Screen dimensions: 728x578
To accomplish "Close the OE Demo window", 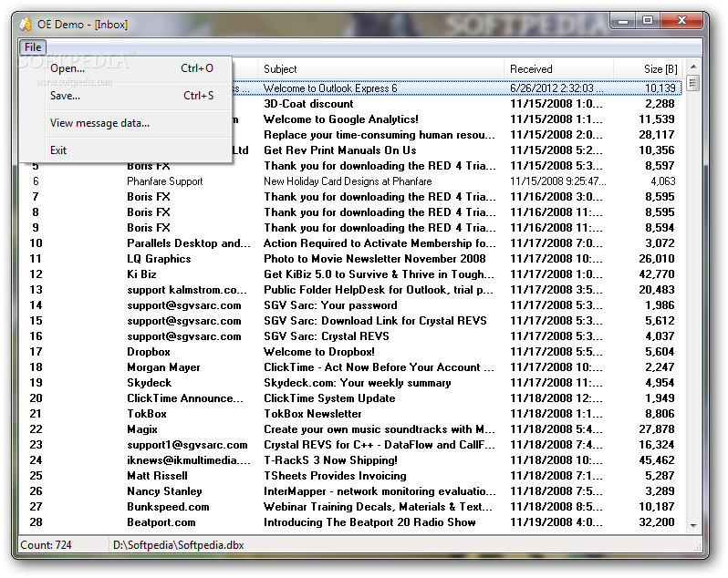I will point(681,21).
